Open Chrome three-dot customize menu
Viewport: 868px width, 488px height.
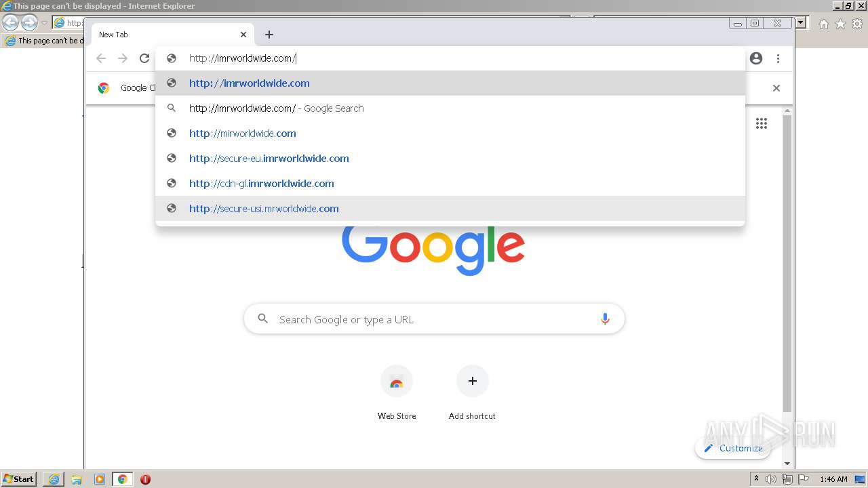(x=778, y=58)
